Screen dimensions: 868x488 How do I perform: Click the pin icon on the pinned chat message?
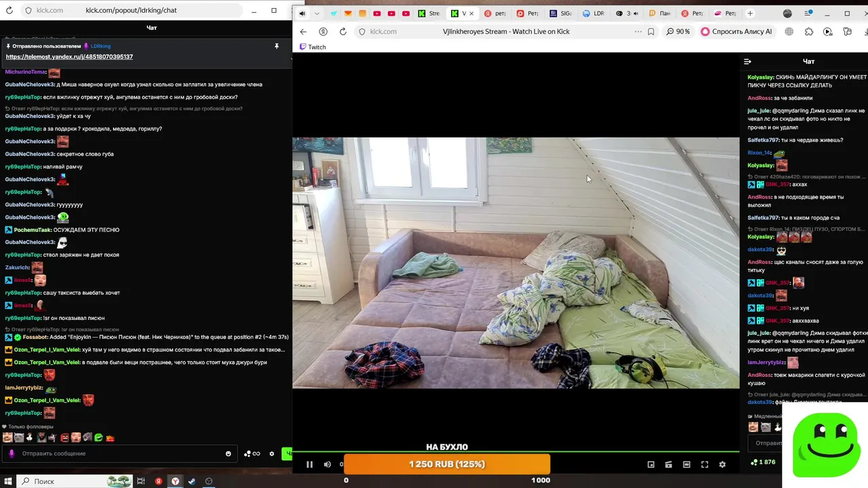(x=277, y=46)
